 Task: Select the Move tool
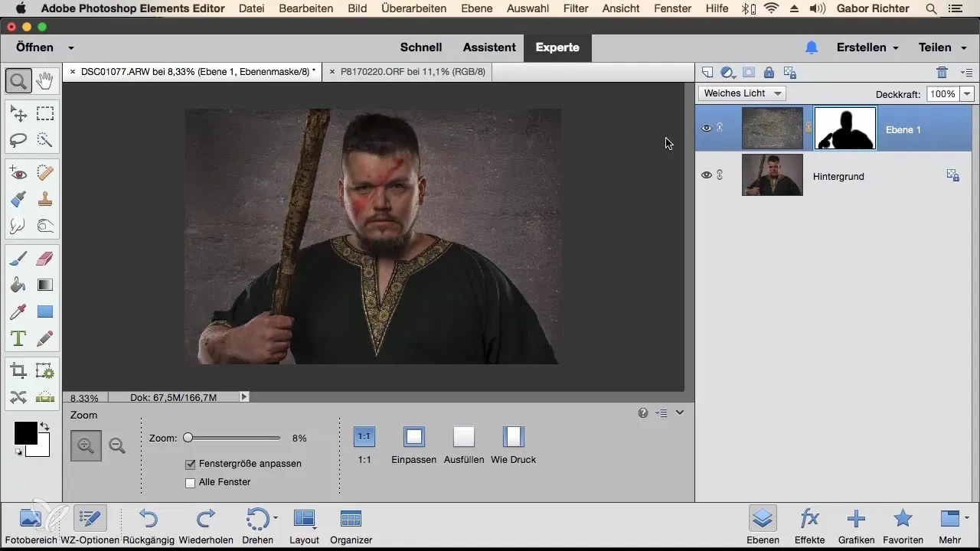pyautogui.click(x=18, y=114)
